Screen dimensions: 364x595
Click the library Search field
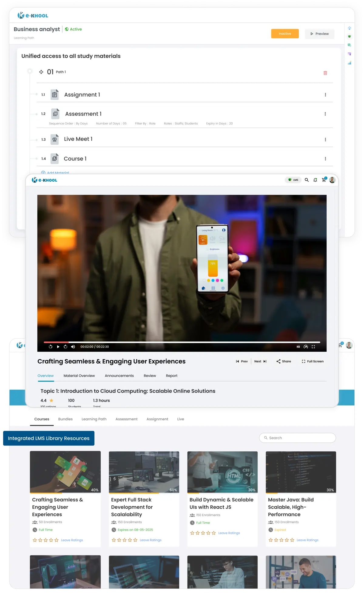click(298, 438)
